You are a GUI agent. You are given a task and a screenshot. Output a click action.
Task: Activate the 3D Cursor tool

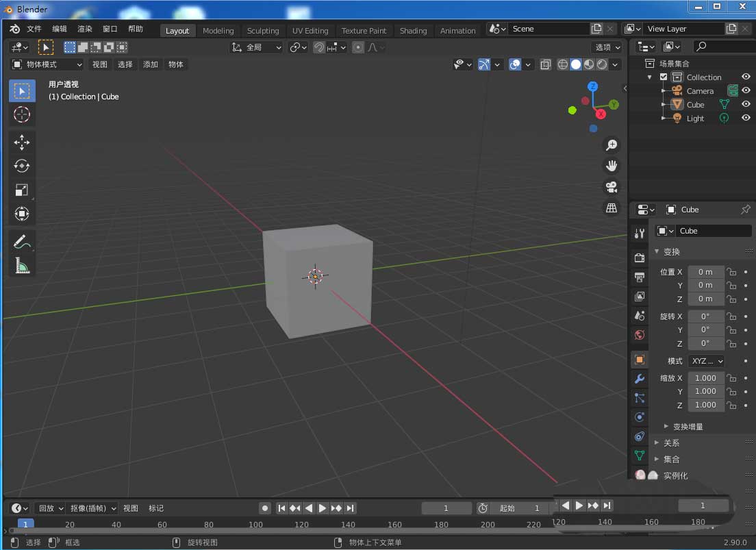coord(22,114)
